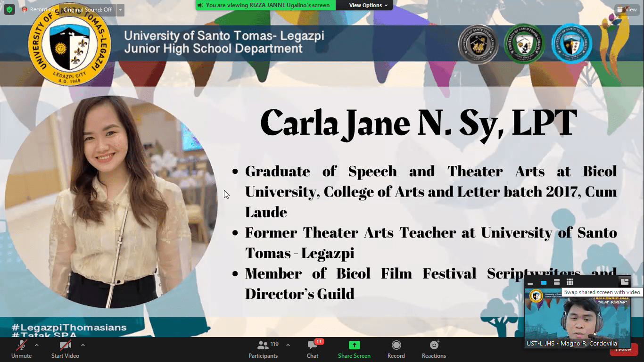Start video with the camera button
The image size is (644, 362).
(65, 349)
